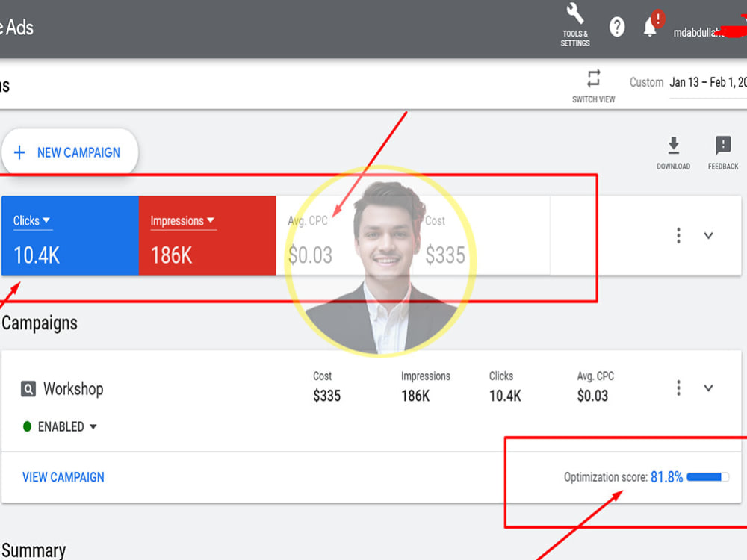Create a new campaign
This screenshot has width=747, height=560.
pyautogui.click(x=69, y=152)
